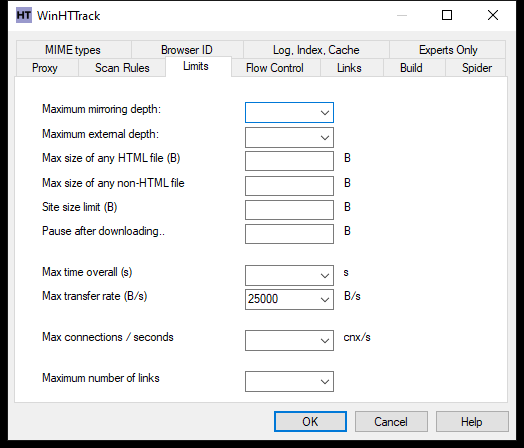Click the 'Maximum mirroring depth:' label
The image size is (524, 448).
[101, 109]
